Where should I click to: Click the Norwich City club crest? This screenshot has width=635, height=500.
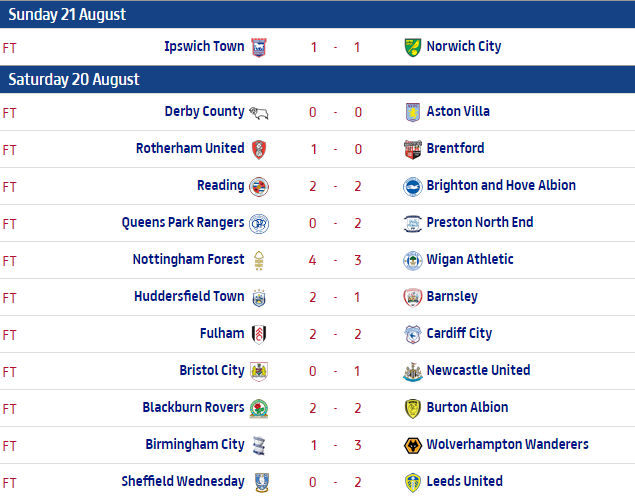[412, 47]
